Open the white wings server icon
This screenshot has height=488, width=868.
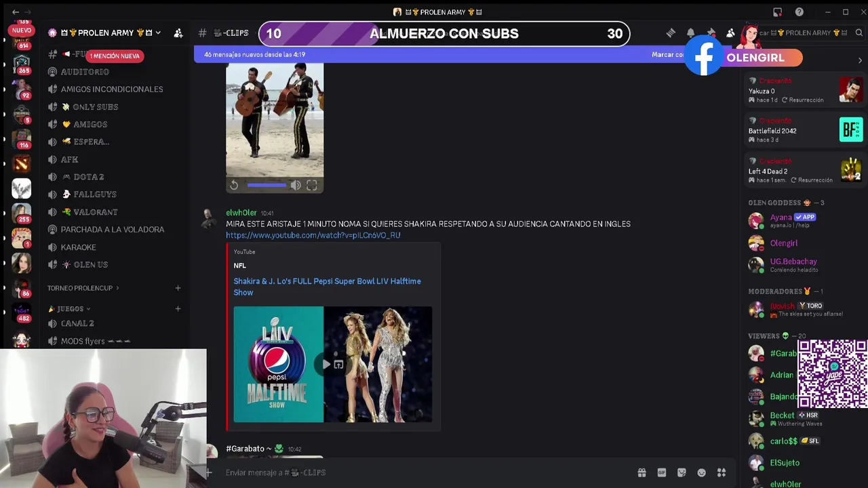click(22, 188)
